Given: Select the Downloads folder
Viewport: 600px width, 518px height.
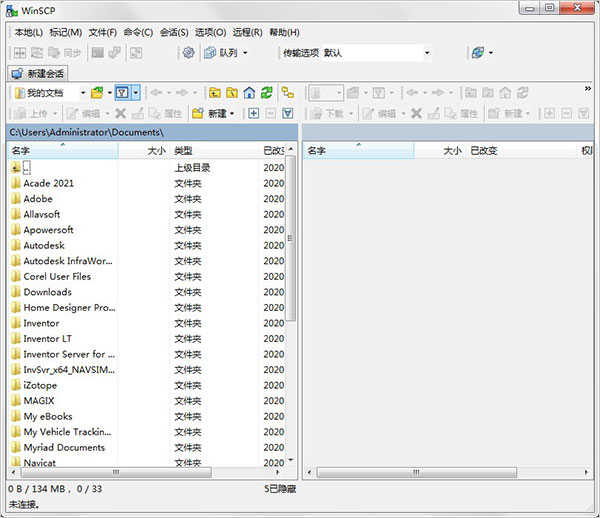Looking at the screenshot, I should (x=146, y=292).
